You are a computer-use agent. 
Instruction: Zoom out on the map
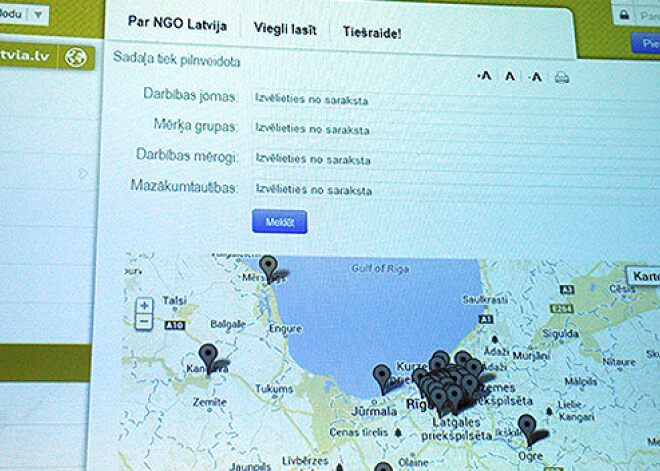point(145,322)
